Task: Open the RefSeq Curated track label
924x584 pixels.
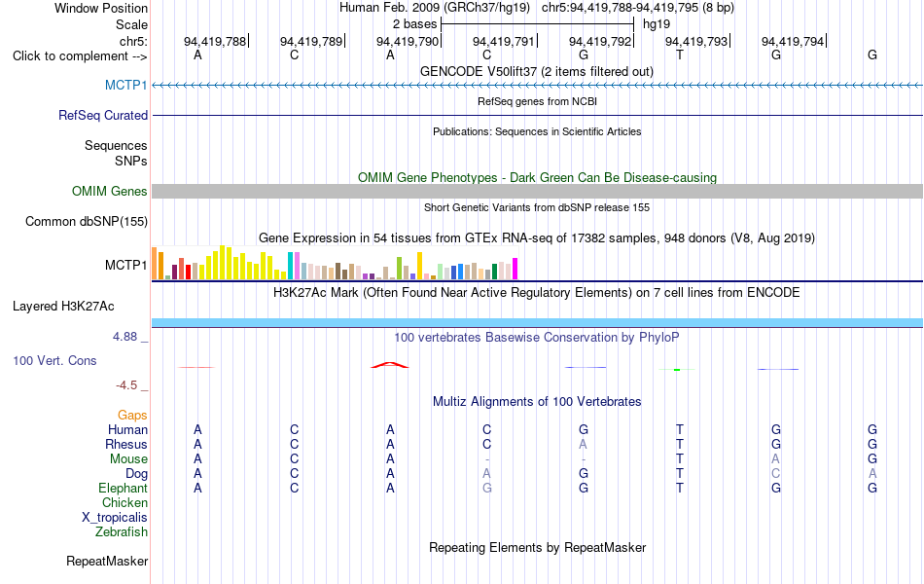Action: pos(103,115)
